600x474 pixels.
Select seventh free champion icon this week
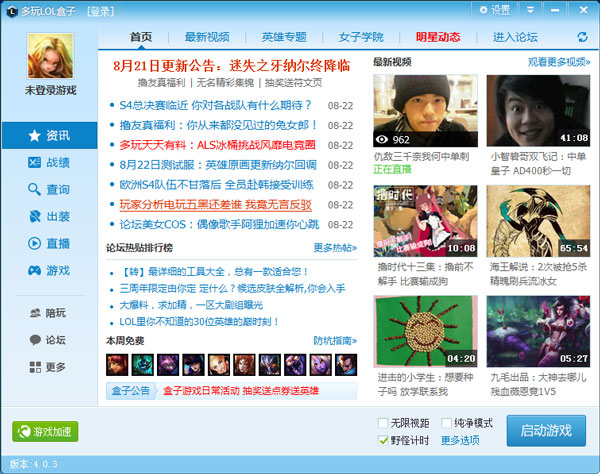click(270, 365)
